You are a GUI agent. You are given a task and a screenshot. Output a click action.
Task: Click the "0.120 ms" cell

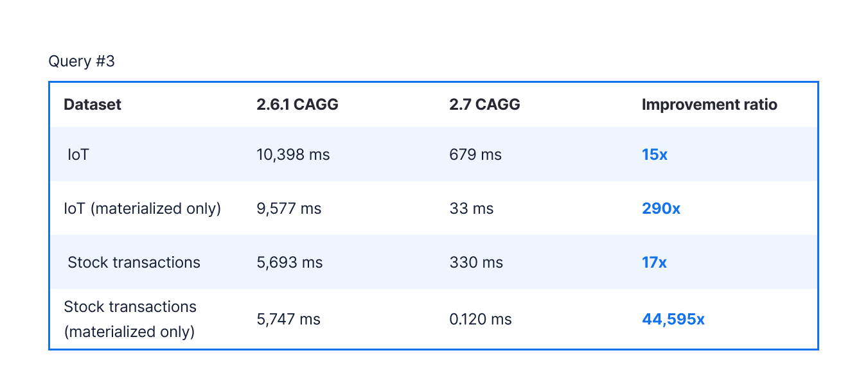click(x=481, y=319)
